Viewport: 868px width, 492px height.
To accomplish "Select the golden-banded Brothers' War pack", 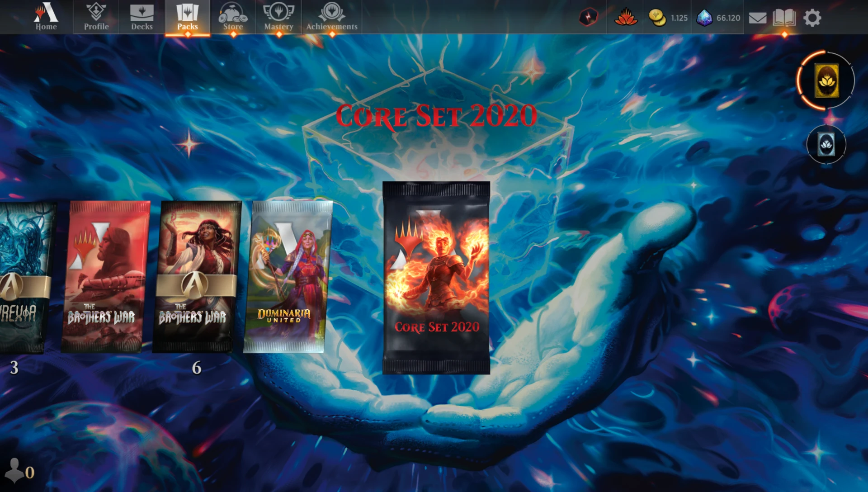I will click(x=197, y=277).
